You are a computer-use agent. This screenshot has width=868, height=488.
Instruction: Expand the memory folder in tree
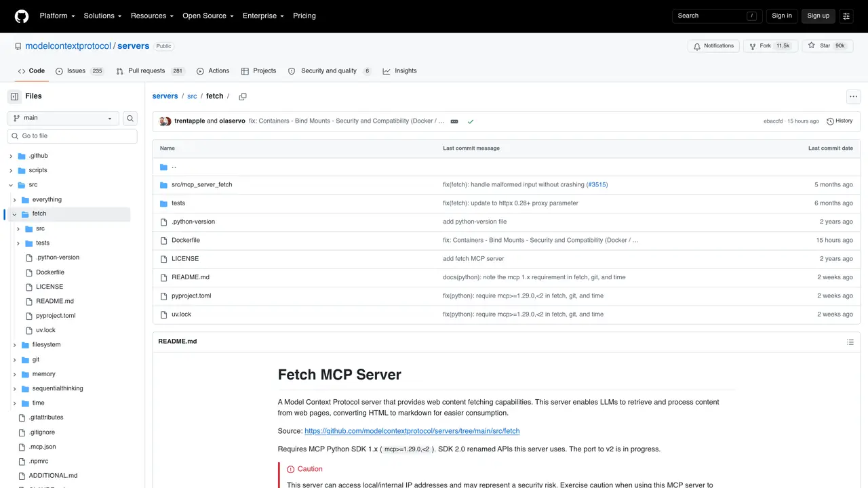[x=14, y=374]
